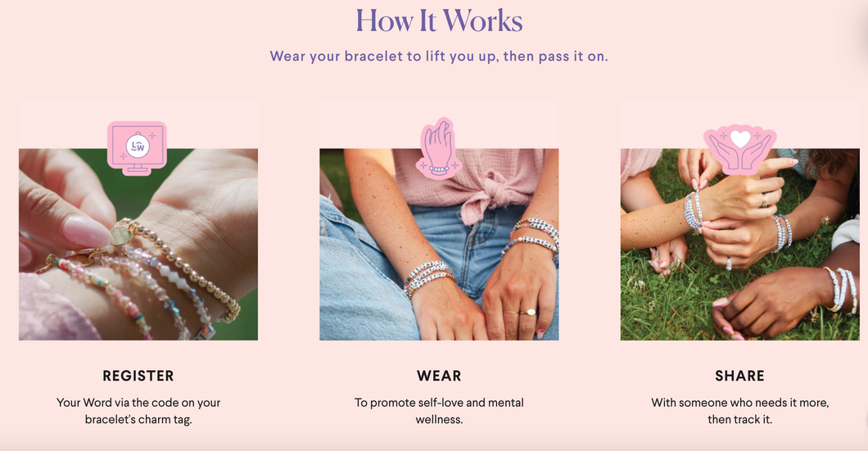Click the beaded bracelets on wrist in Share photo
Viewport: 868px width, 451px height.
pos(693,210)
